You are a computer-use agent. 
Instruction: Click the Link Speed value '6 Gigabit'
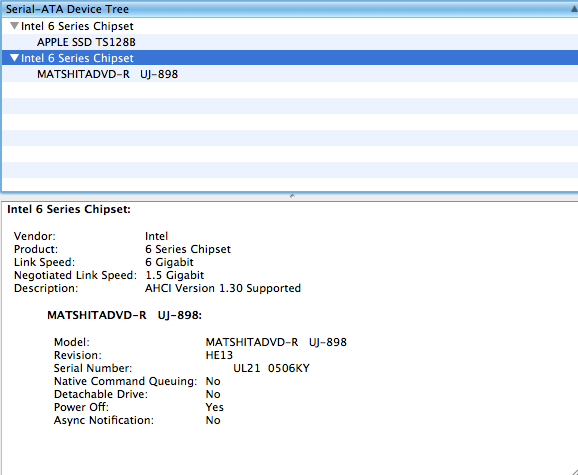tap(169, 262)
